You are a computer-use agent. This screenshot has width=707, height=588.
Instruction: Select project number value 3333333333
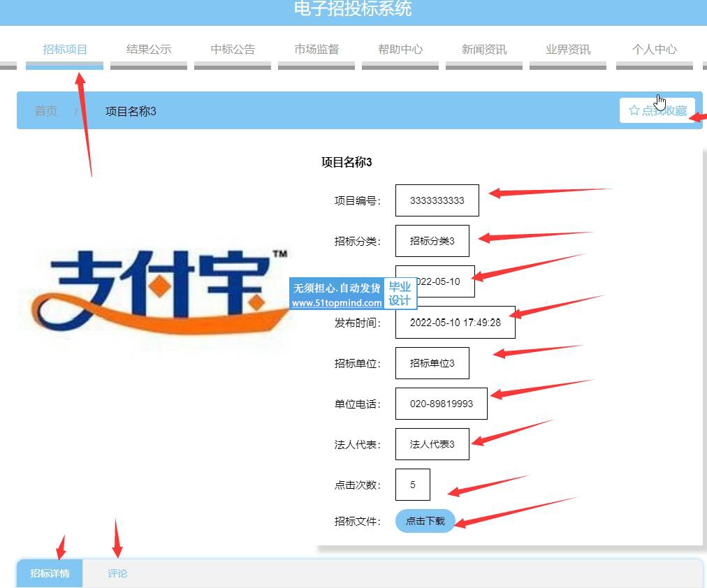437,200
